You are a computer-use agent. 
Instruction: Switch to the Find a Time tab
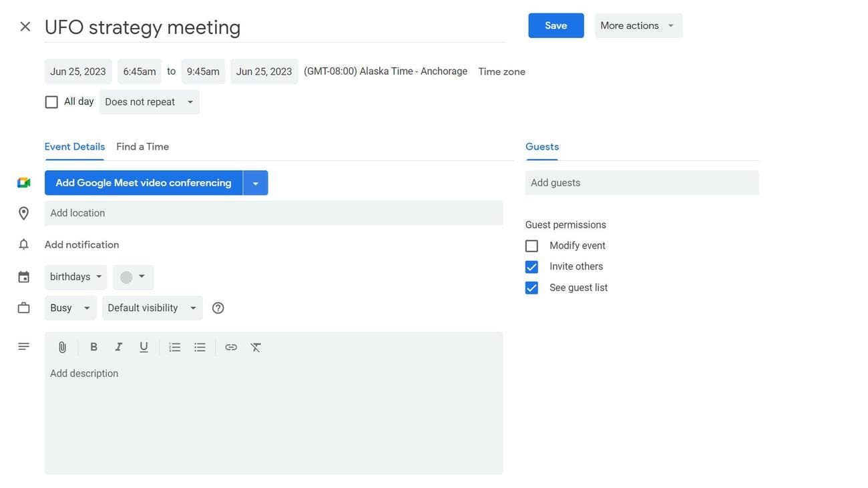point(142,147)
